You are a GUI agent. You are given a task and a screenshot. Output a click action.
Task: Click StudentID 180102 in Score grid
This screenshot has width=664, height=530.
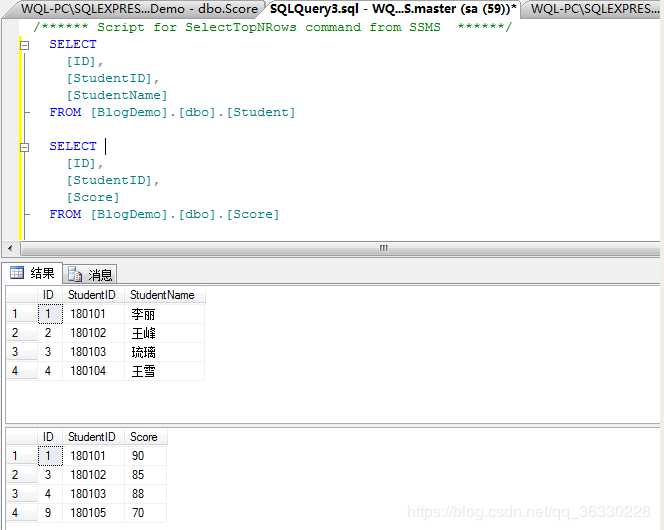tap(94, 475)
